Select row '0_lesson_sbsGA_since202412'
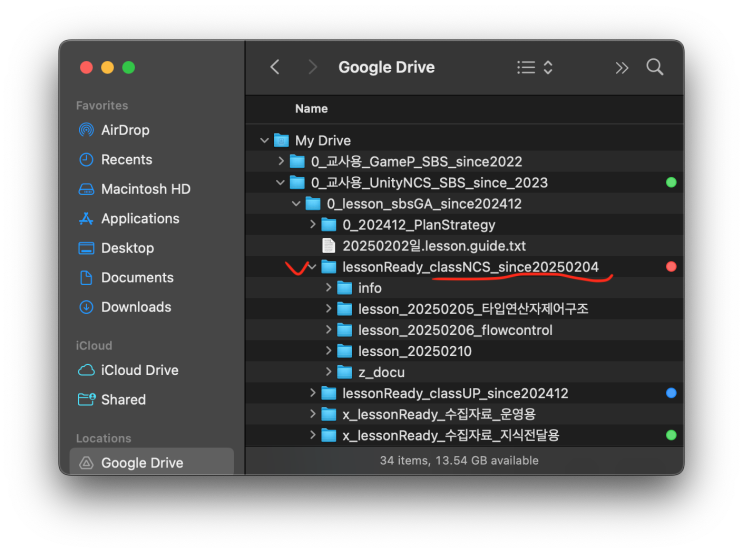This screenshot has width=743, height=553. pyautogui.click(x=464, y=204)
